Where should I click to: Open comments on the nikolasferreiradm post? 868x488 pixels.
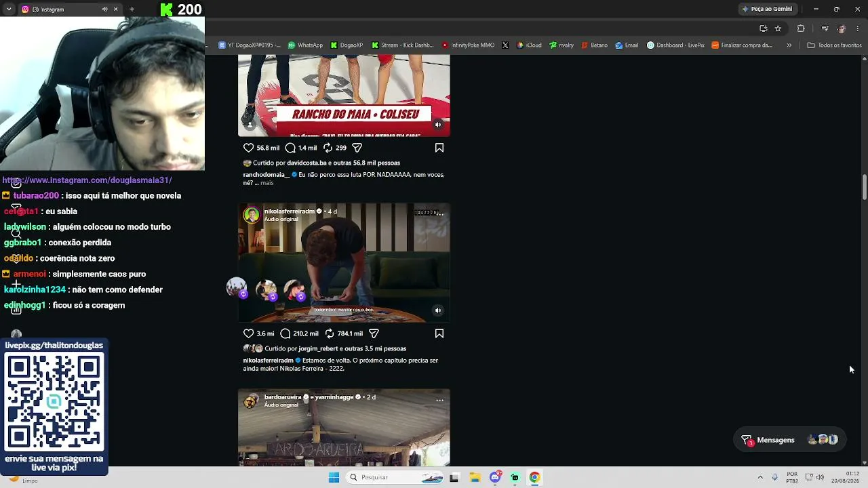point(285,333)
